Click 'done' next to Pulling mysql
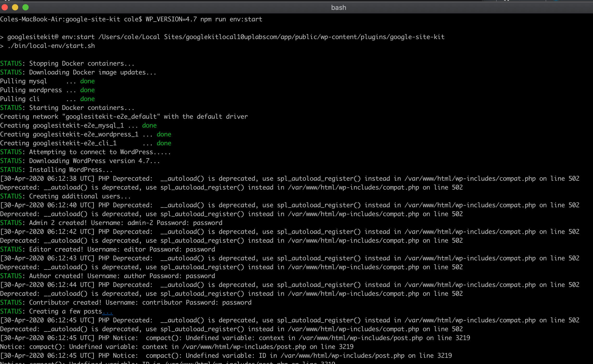 87,81
